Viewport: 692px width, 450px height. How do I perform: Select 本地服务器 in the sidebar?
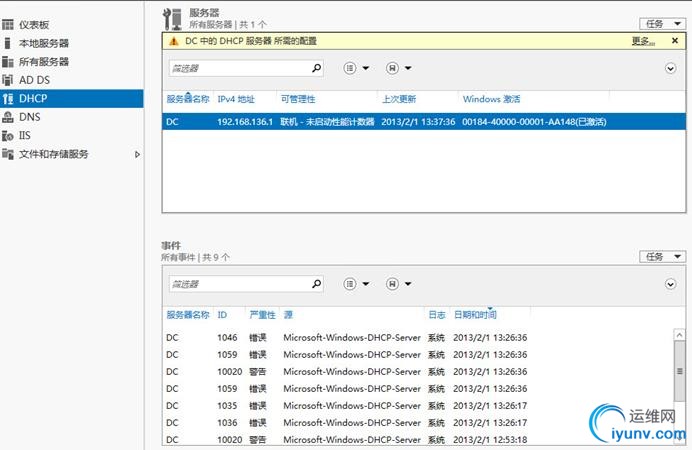click(x=44, y=43)
